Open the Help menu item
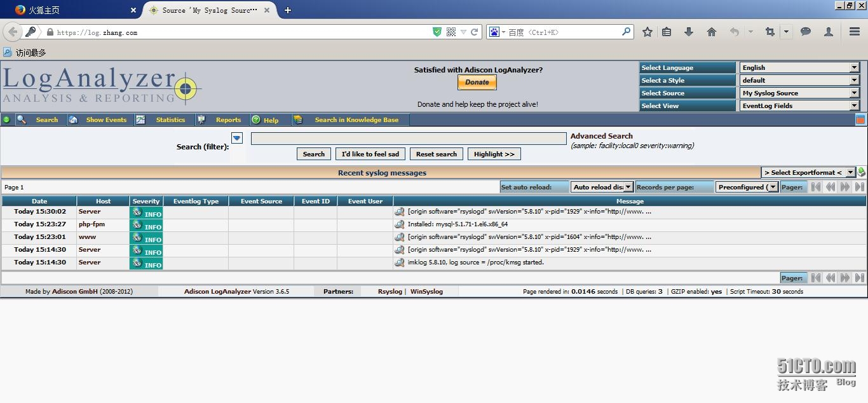The height and width of the screenshot is (403, 868). point(271,120)
